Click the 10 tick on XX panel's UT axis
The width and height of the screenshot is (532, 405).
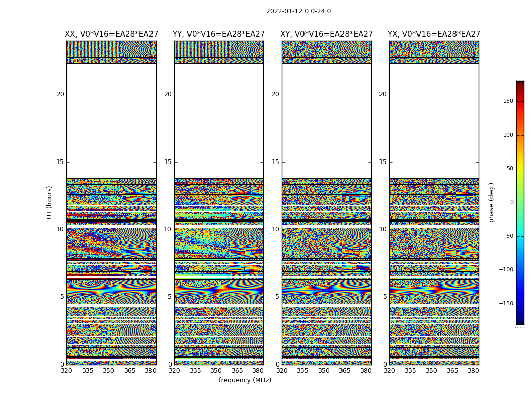(x=60, y=229)
